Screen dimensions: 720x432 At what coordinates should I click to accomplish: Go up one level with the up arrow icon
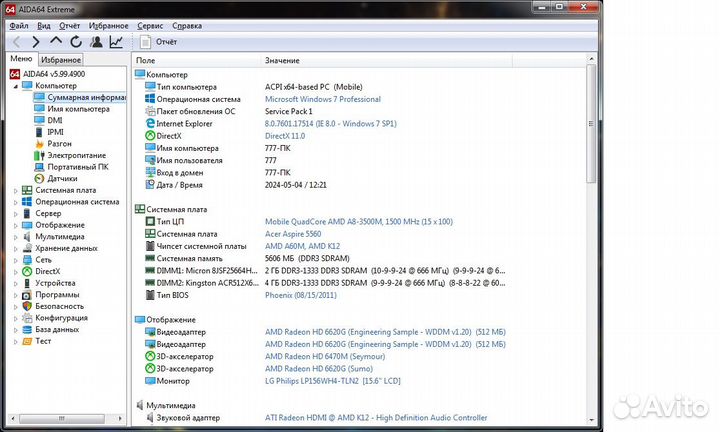56,41
